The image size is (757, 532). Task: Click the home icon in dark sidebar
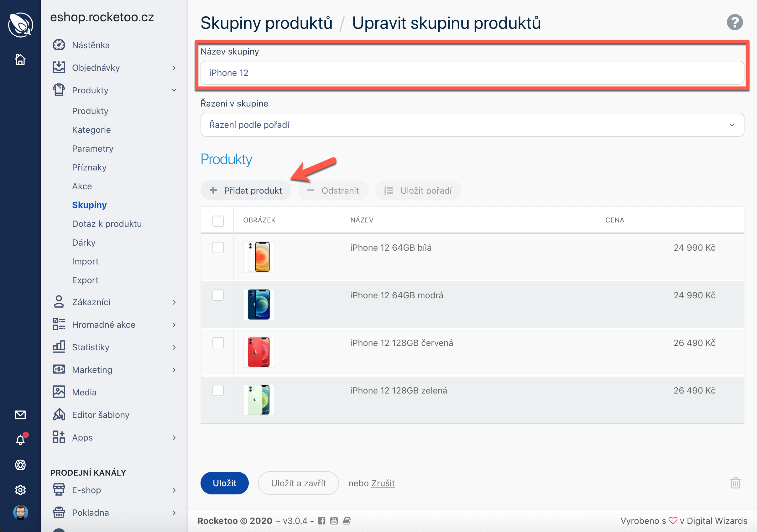pos(20,60)
